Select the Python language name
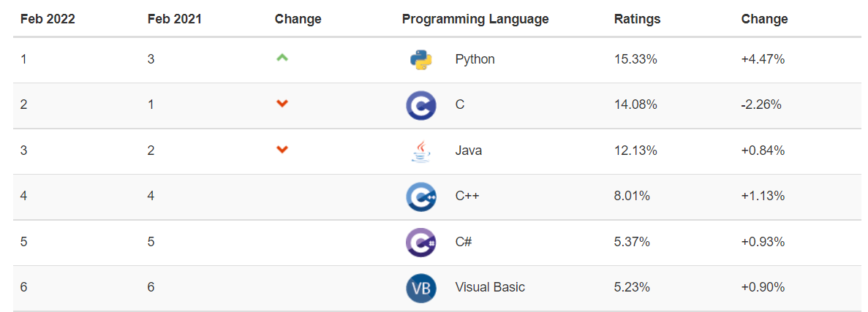868x312 pixels. [475, 59]
